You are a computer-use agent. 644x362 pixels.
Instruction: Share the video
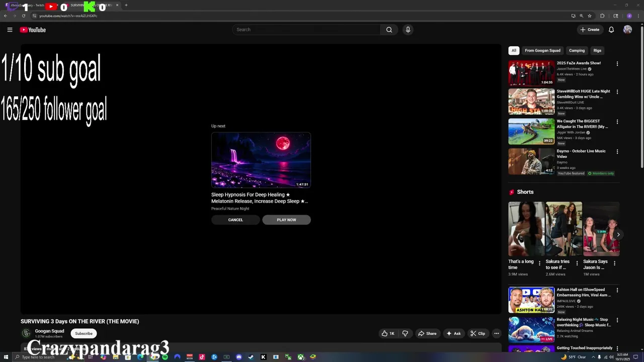428,333
